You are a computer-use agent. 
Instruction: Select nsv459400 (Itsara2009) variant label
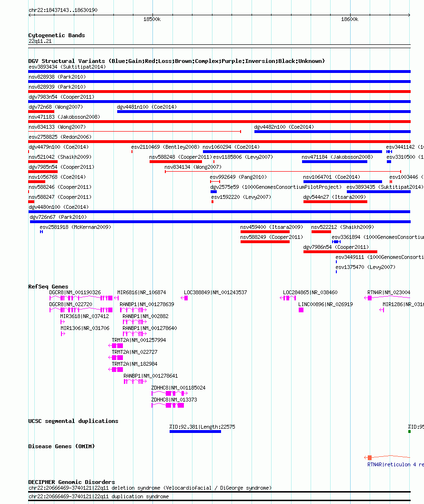[x=272, y=227]
